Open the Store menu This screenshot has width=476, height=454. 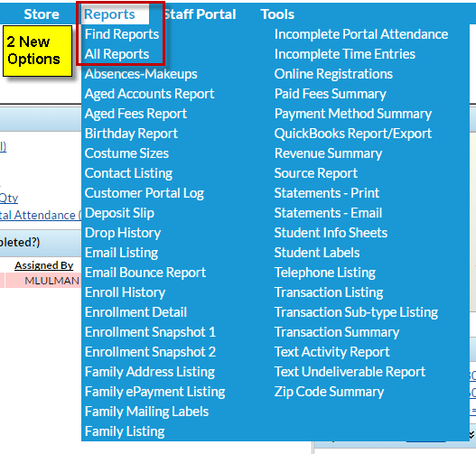coord(42,14)
